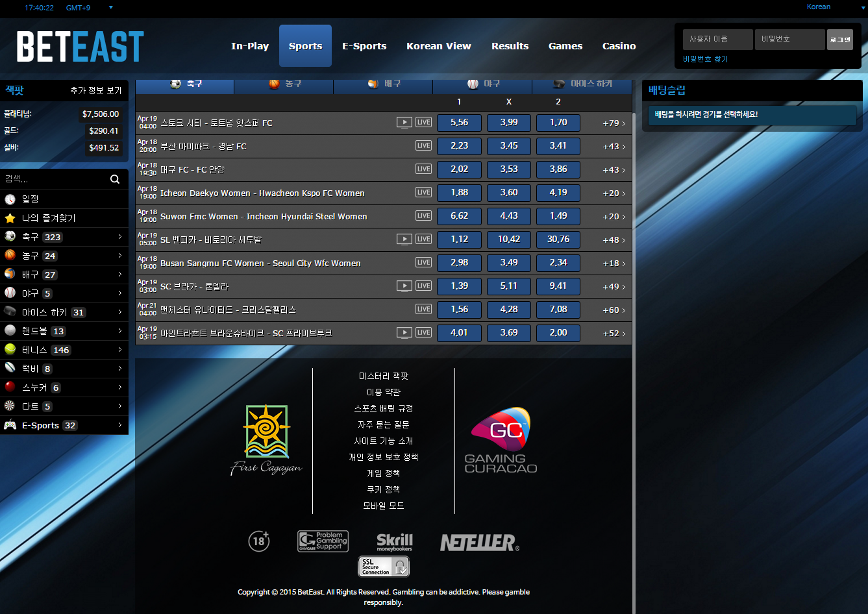Play video stream for SC 브라가 match

[404, 286]
